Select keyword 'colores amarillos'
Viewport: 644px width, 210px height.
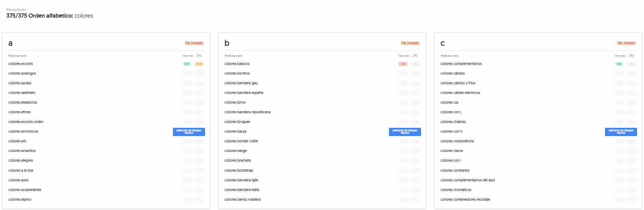22,151
